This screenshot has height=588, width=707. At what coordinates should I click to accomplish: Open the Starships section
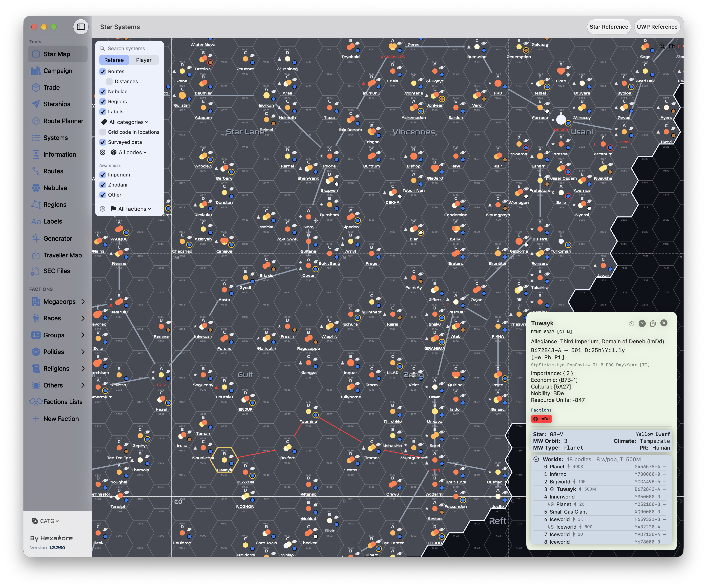[x=57, y=104]
